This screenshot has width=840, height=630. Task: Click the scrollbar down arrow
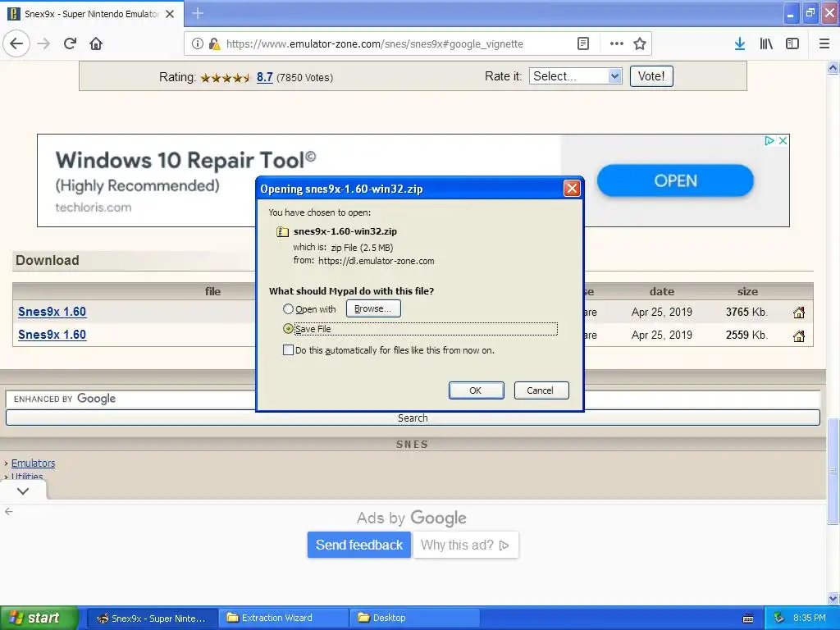pyautogui.click(x=833, y=598)
